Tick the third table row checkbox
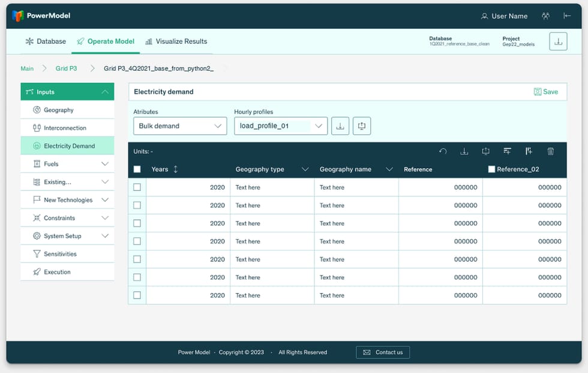The height and width of the screenshot is (373, 588). pos(137,223)
